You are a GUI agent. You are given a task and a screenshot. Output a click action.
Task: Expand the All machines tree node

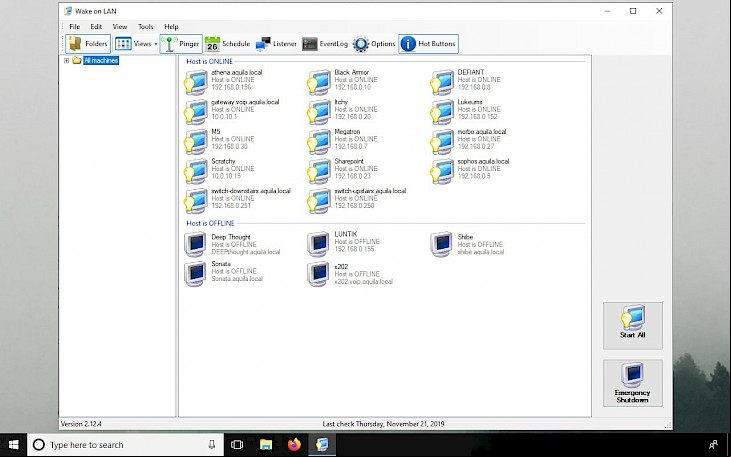[66, 61]
